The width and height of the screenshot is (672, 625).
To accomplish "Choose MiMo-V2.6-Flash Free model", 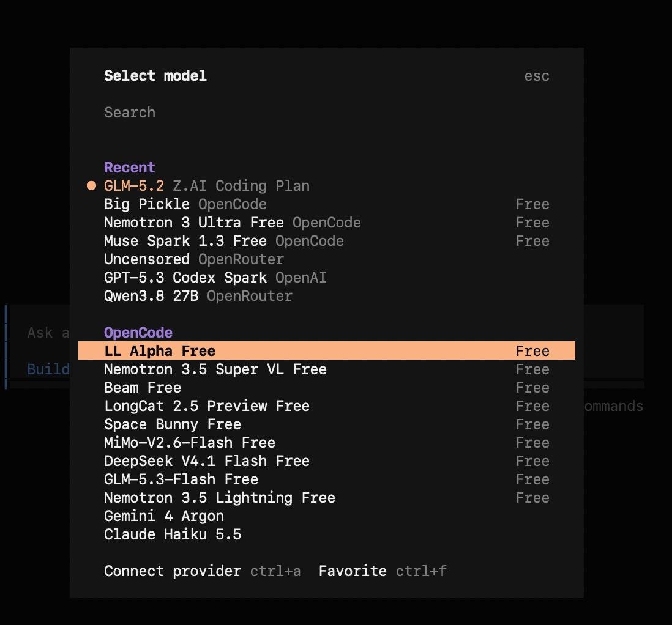I will 327,443.
